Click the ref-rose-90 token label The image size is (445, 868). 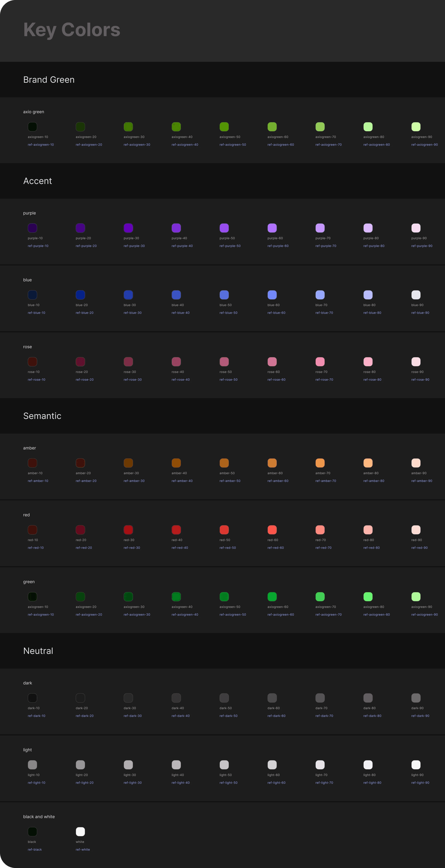(x=420, y=380)
